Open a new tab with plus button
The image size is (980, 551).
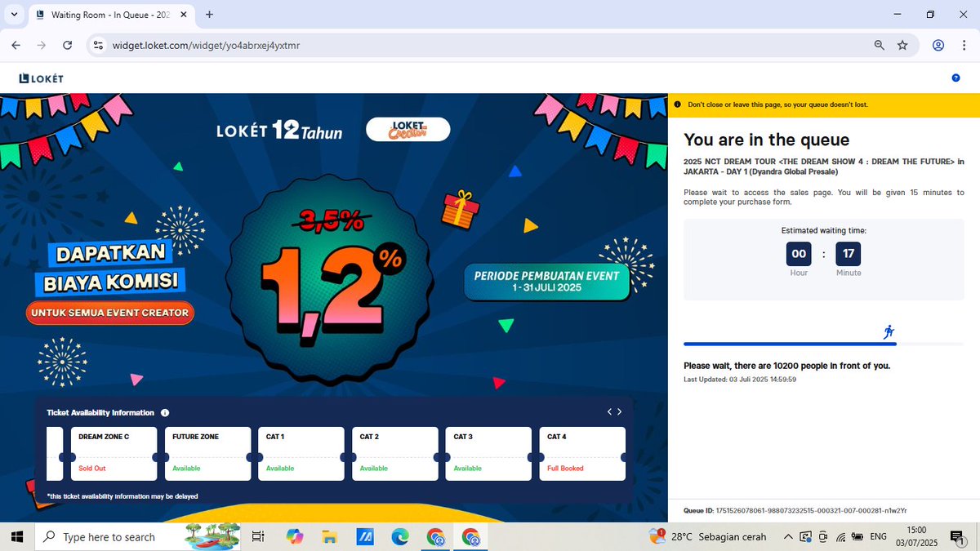pyautogui.click(x=209, y=15)
